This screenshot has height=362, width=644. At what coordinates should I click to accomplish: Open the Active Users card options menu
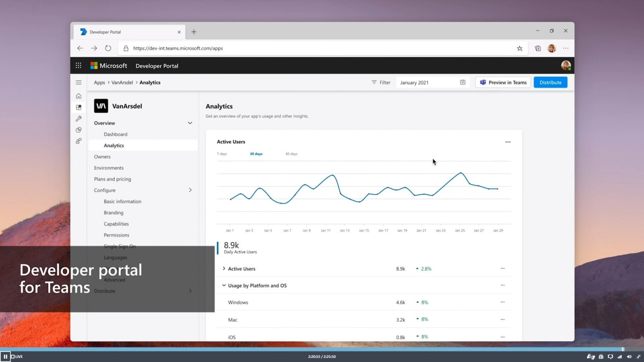click(508, 142)
